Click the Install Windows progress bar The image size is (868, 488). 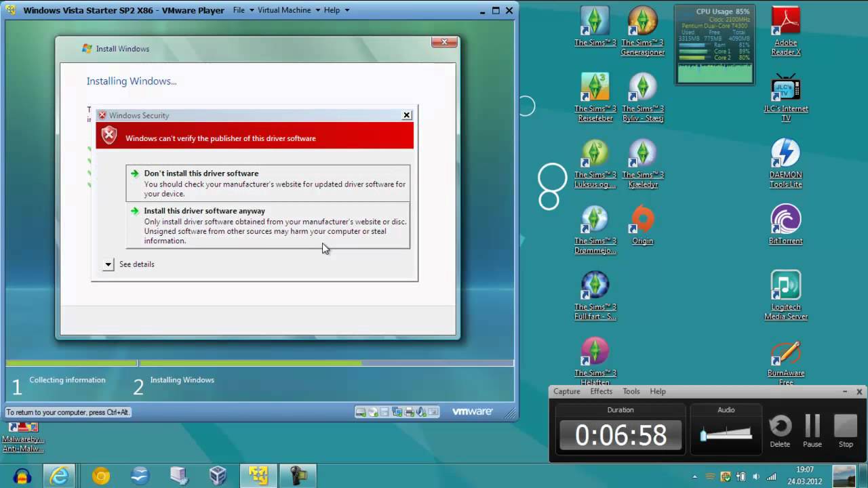pyautogui.click(x=260, y=363)
